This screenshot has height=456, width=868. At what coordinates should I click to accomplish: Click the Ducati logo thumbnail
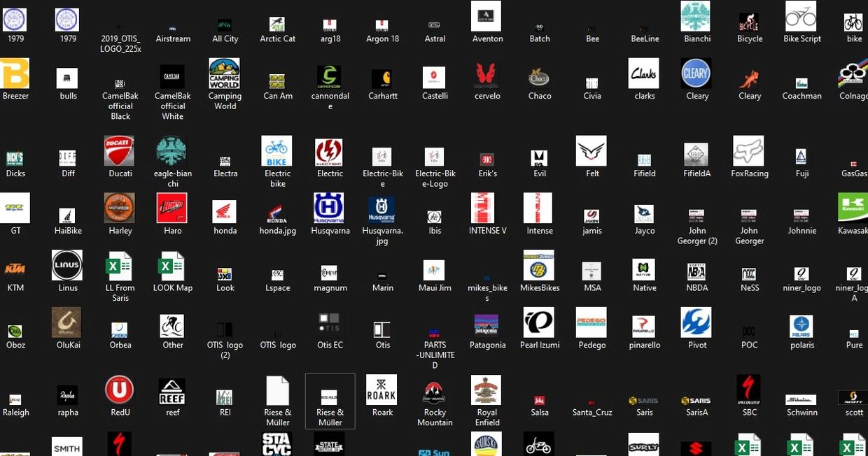pyautogui.click(x=120, y=151)
